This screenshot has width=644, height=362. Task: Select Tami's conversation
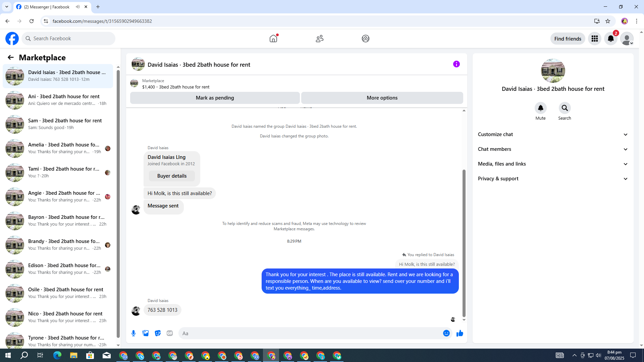(58, 173)
